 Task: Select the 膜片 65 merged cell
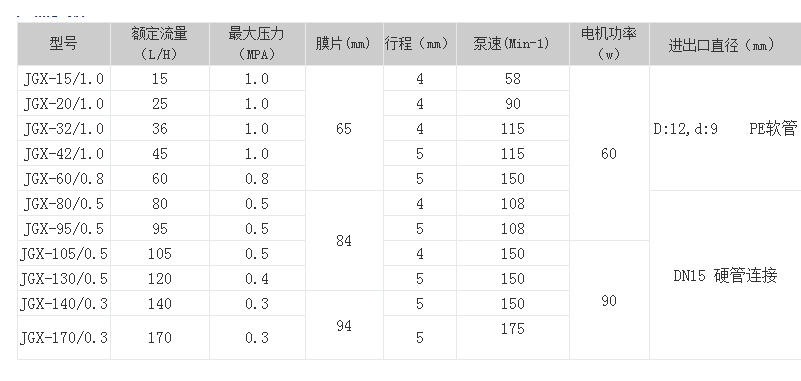click(344, 128)
